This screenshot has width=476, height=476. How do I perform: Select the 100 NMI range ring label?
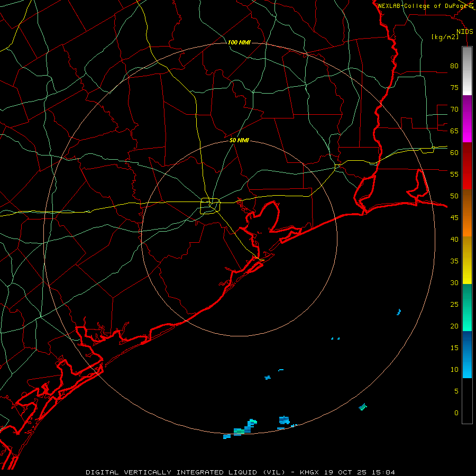coord(239,42)
